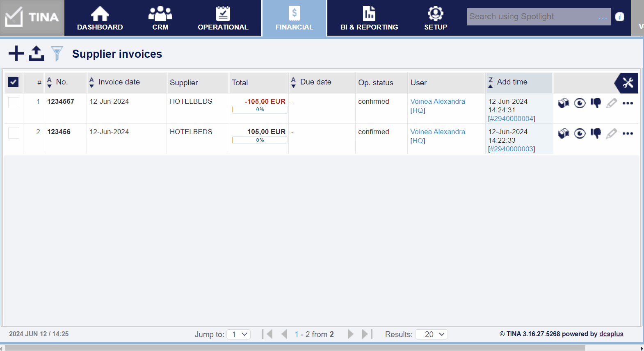This screenshot has width=644, height=351.
Task: Check the box for invoice row 1
Action: [x=14, y=103]
